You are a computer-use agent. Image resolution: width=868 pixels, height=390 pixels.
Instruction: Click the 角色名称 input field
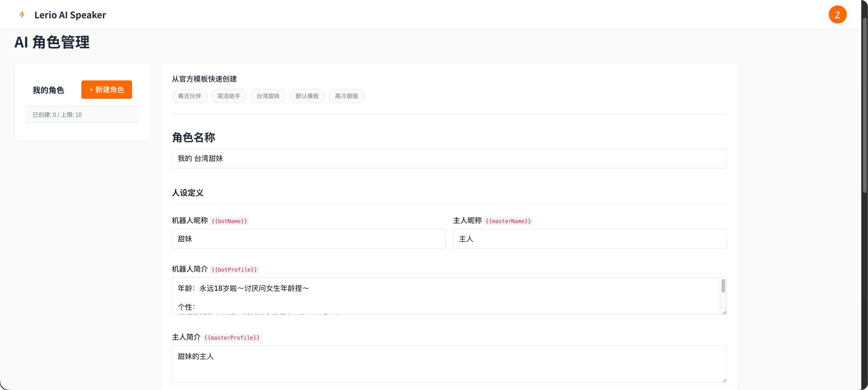tap(449, 158)
